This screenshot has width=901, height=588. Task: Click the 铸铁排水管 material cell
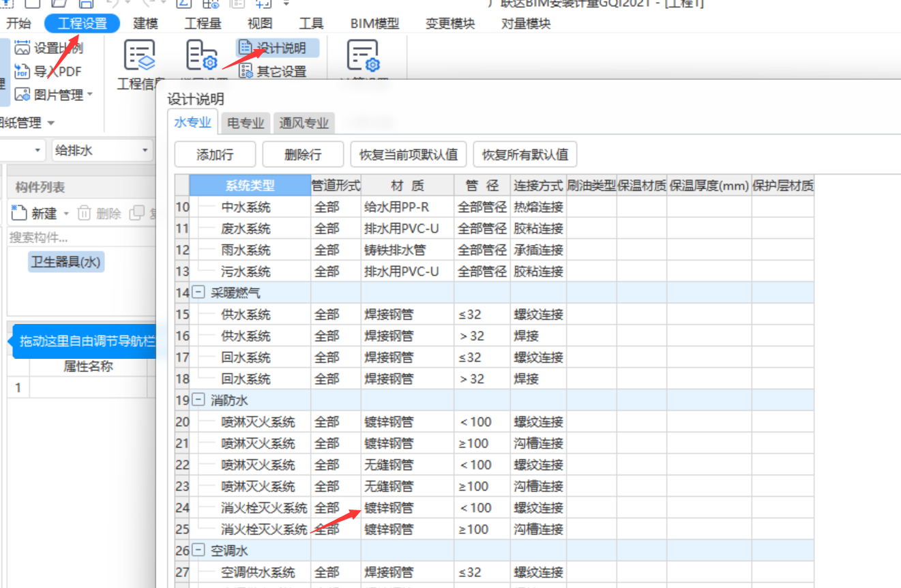tap(408, 250)
